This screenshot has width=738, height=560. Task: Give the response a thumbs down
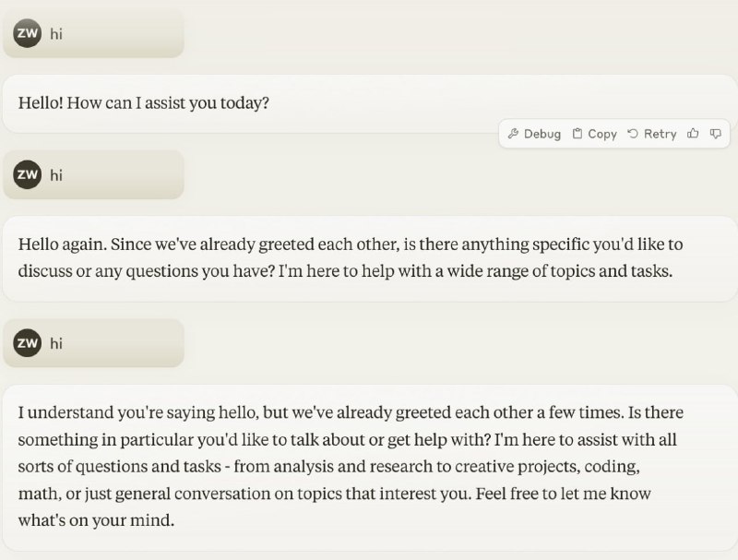(716, 134)
